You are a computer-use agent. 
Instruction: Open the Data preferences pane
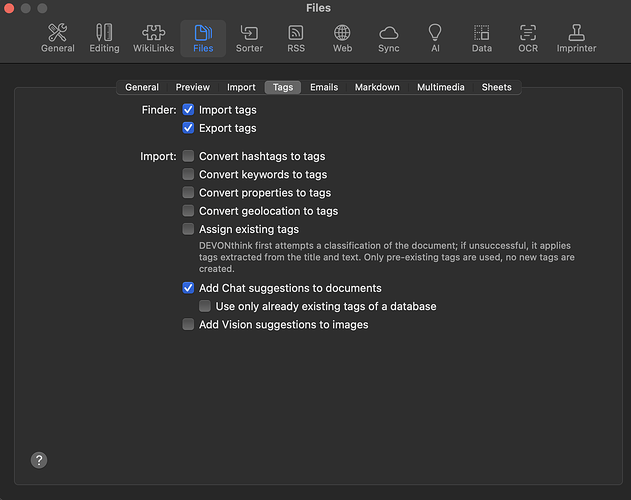pyautogui.click(x=481, y=38)
